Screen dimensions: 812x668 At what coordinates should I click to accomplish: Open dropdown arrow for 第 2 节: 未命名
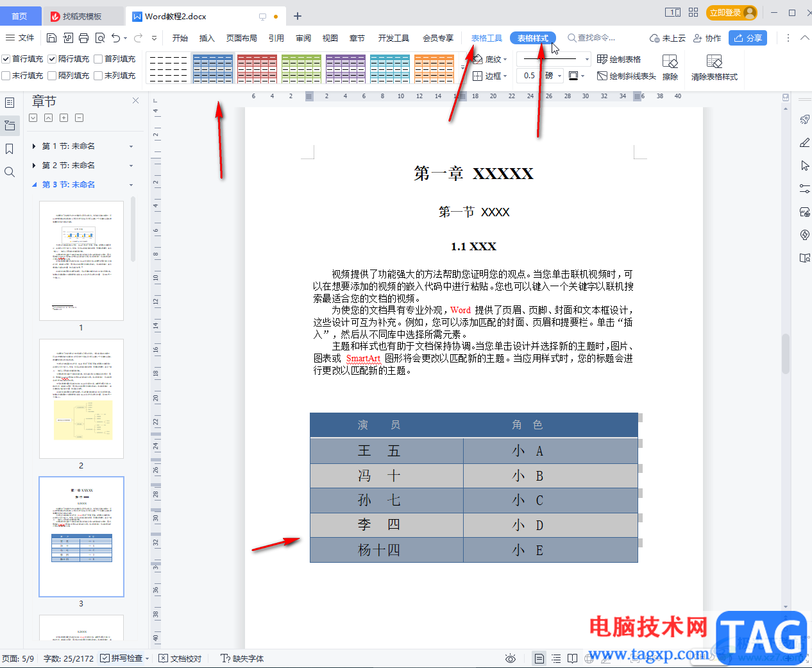click(131, 166)
